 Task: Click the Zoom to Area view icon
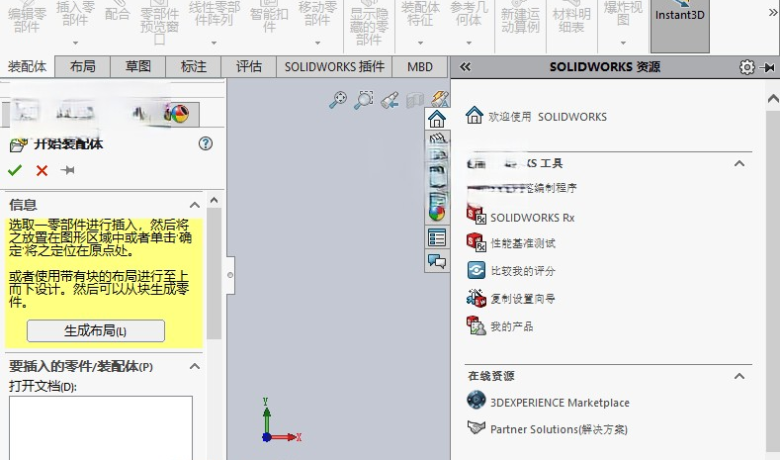[364, 99]
